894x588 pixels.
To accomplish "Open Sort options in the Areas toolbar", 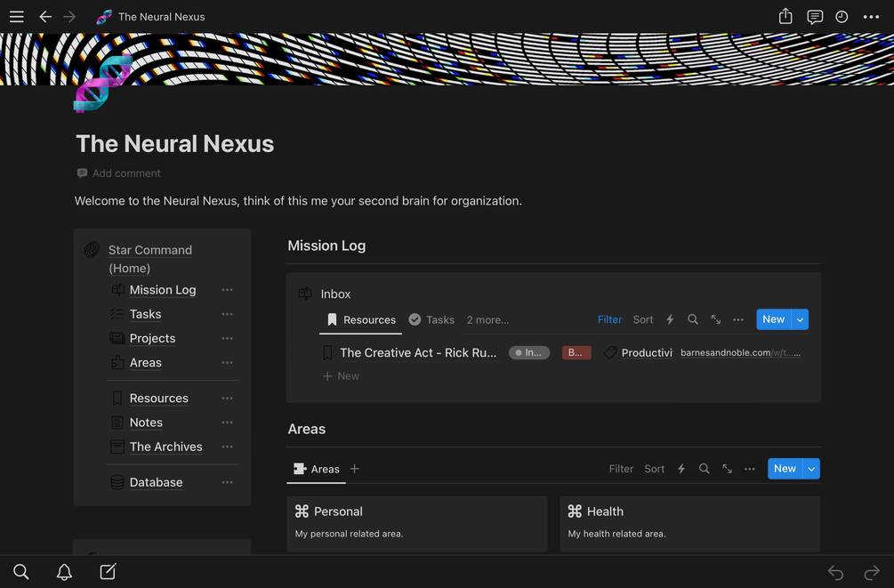I will 654,468.
